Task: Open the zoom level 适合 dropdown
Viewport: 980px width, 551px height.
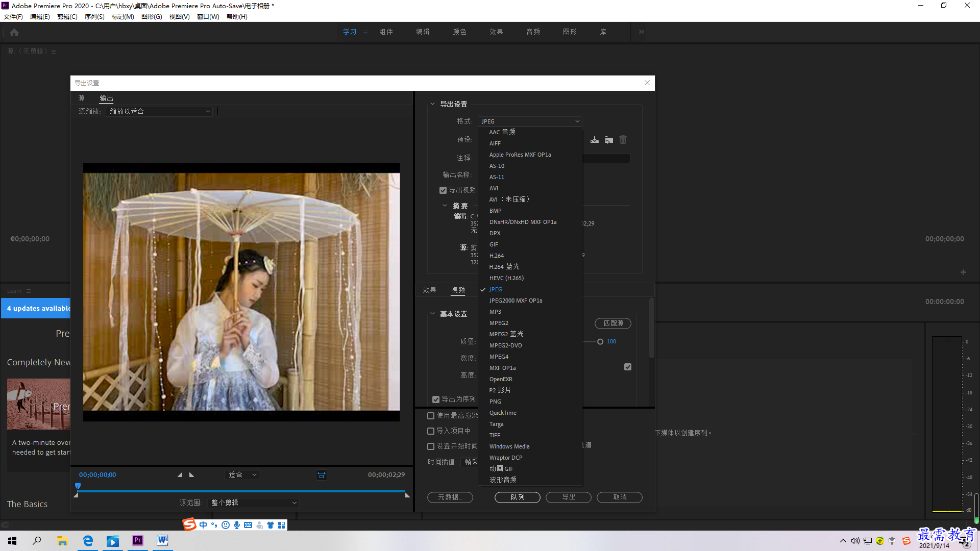Action: [242, 475]
